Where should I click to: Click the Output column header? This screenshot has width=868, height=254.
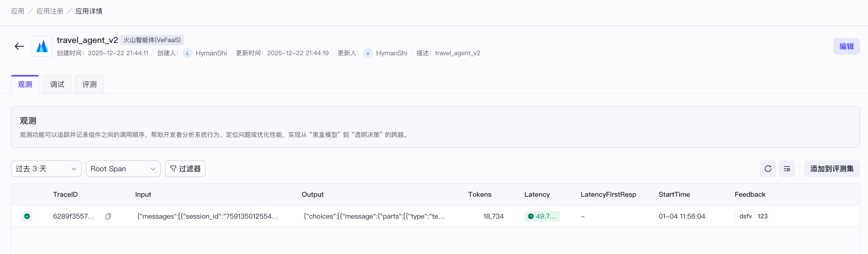coord(313,194)
